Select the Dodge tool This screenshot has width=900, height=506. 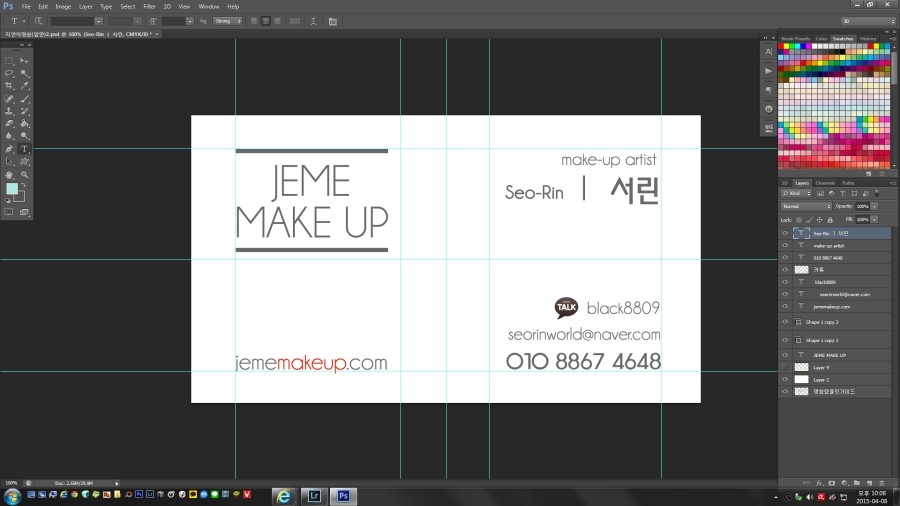[x=24, y=136]
